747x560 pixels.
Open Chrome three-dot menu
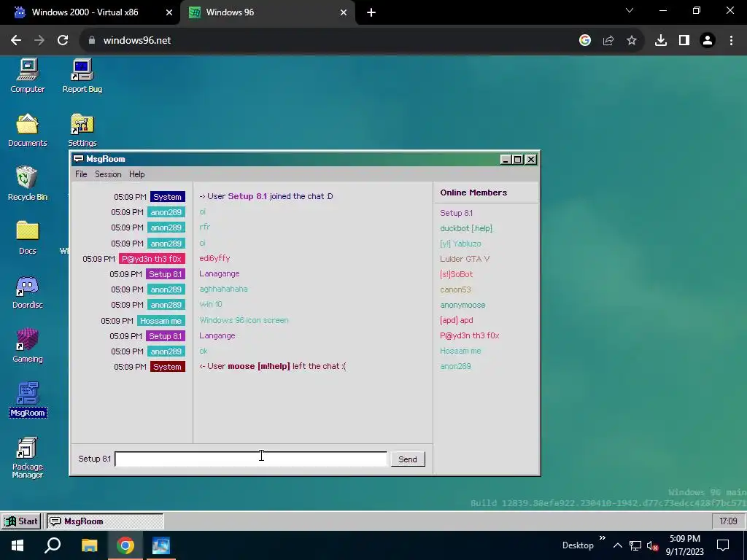731,41
